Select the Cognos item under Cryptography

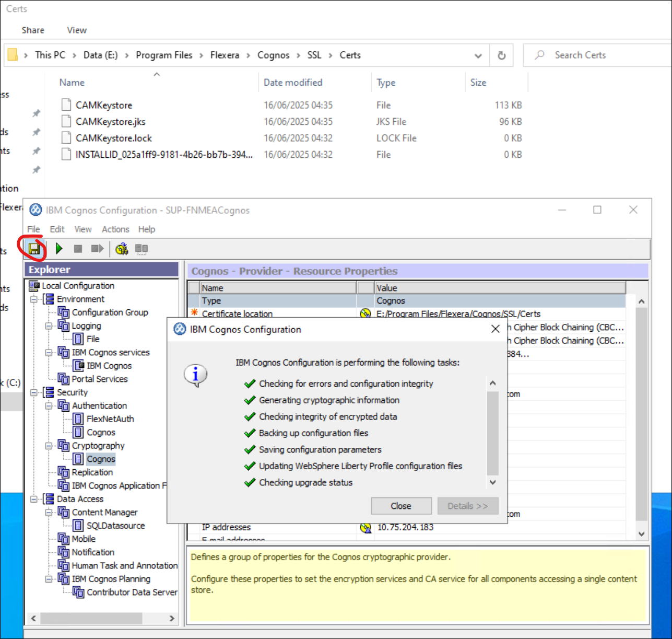101,459
